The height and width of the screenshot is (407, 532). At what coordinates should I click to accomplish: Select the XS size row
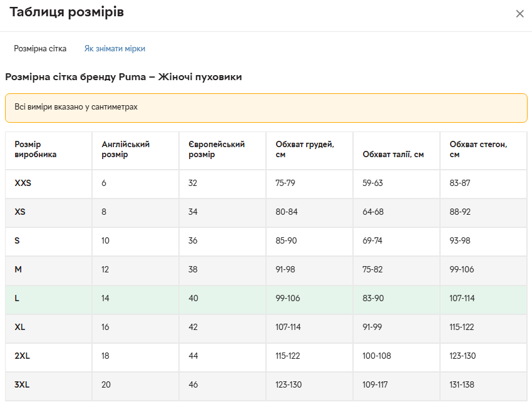point(20,212)
